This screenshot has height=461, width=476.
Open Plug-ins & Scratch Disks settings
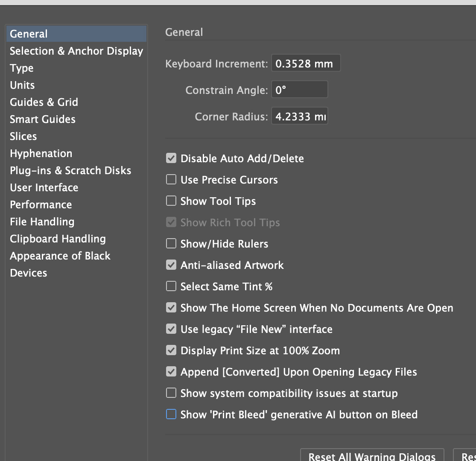(x=70, y=170)
